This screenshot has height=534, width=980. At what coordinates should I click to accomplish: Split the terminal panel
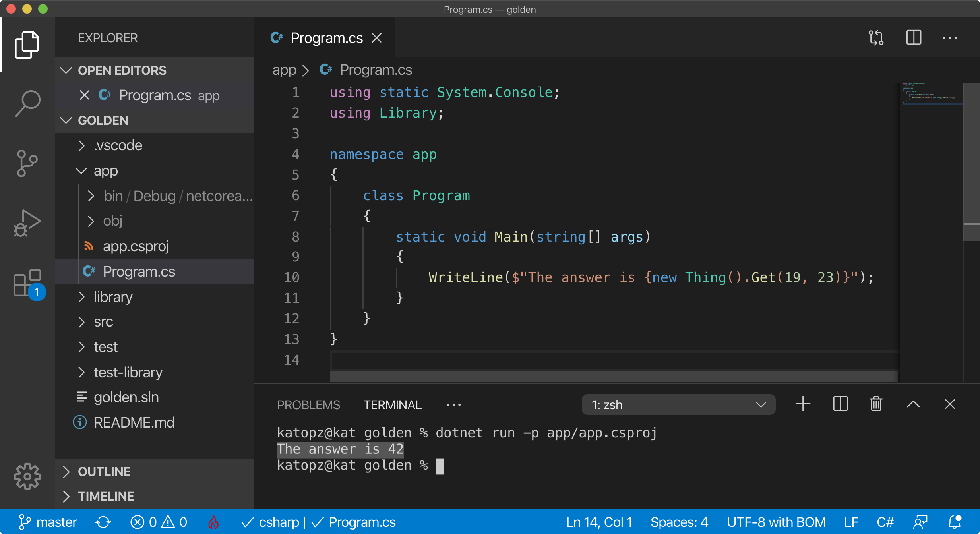[840, 404]
